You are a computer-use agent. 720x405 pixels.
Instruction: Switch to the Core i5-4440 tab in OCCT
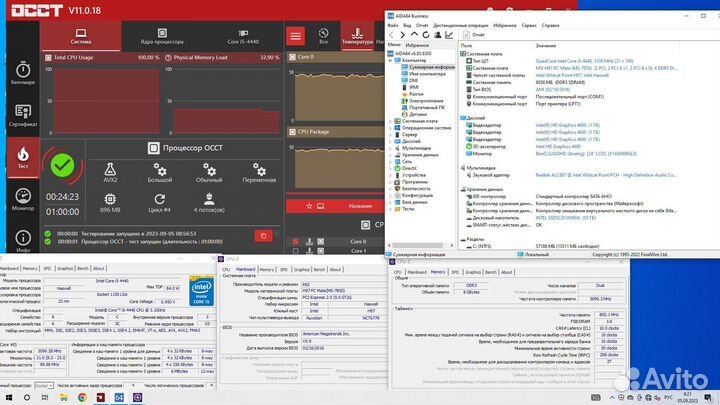[243, 36]
